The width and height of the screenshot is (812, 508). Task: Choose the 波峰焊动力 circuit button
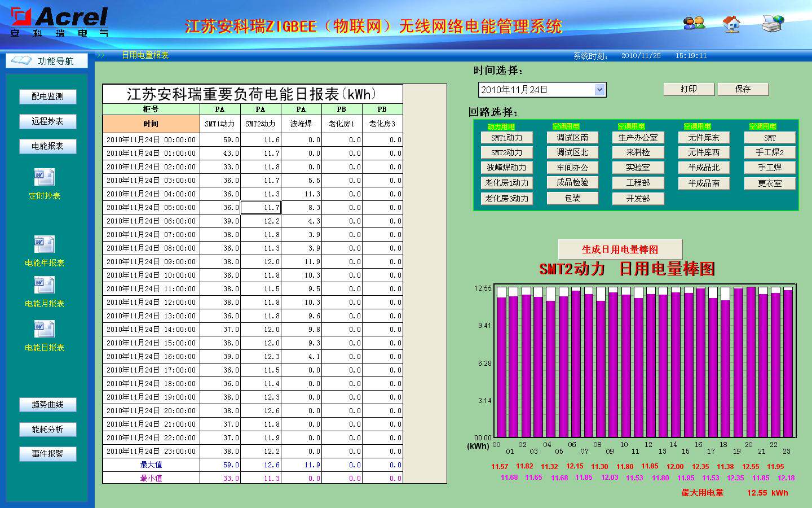pos(506,168)
